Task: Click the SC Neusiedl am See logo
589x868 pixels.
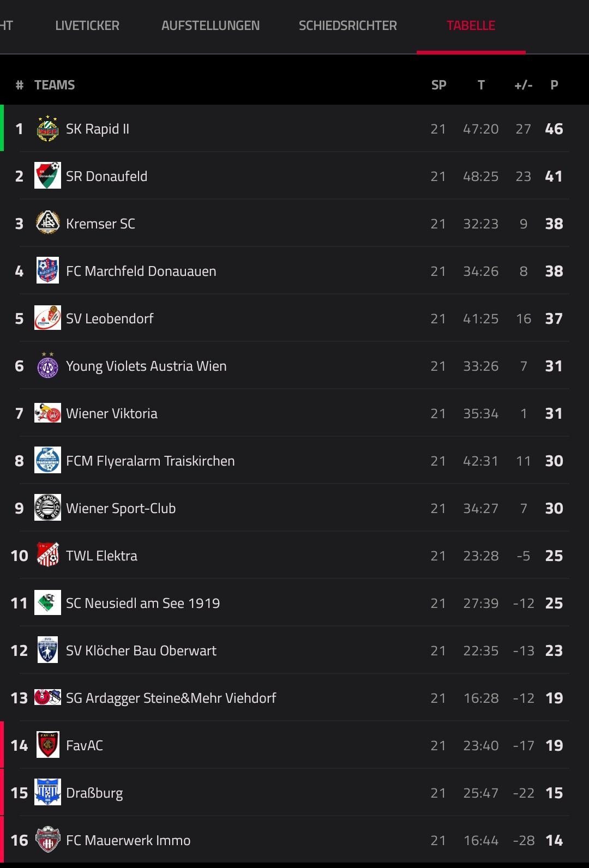Action: click(47, 602)
